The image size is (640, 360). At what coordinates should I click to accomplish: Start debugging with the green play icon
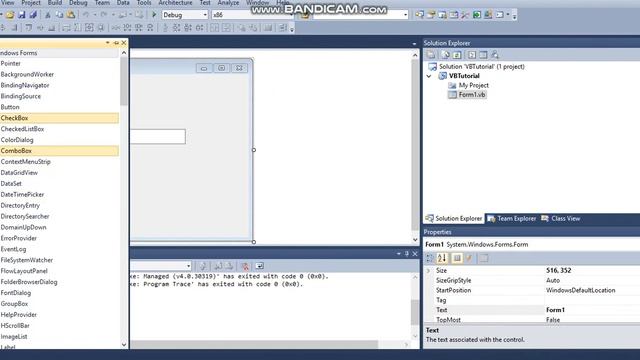pos(154,15)
